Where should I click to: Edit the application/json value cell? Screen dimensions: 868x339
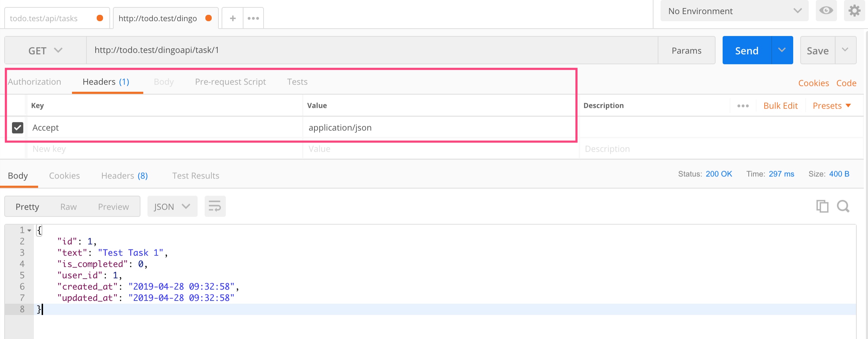coord(440,128)
